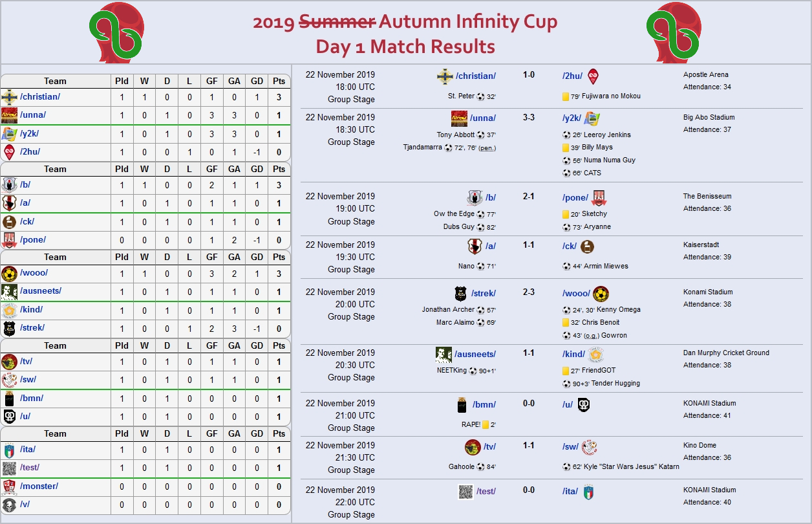Open the /sw/ team link in match results
The width and height of the screenshot is (812, 524).
pos(570,446)
